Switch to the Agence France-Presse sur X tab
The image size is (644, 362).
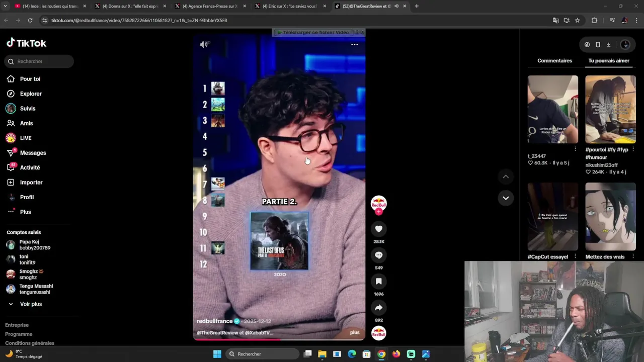[x=209, y=6]
